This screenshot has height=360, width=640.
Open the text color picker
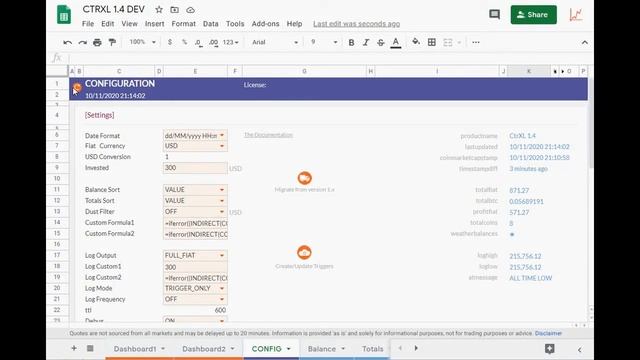(396, 42)
